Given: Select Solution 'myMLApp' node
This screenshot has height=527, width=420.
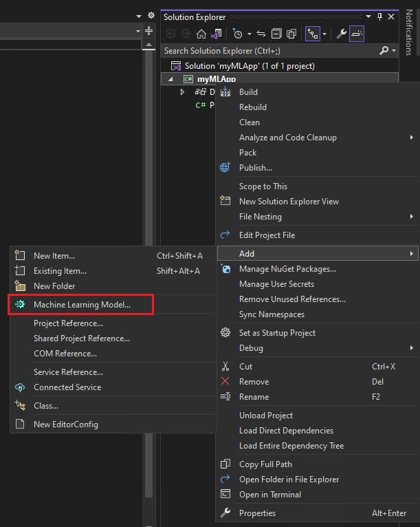Looking at the screenshot, I should (250, 66).
